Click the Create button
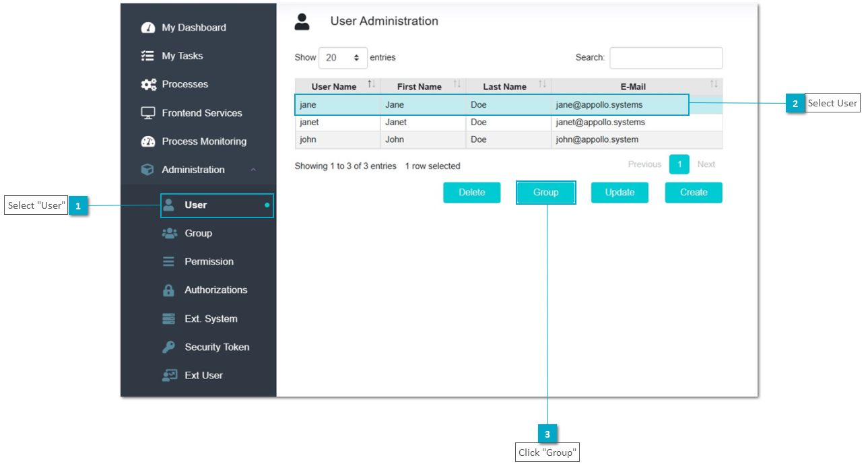This screenshot has height=470, width=868. [694, 193]
